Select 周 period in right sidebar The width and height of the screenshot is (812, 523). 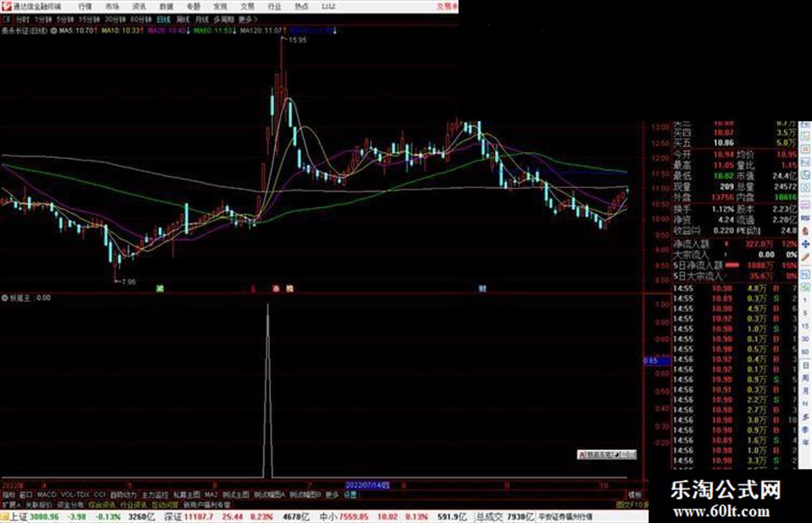pyautogui.click(x=805, y=379)
